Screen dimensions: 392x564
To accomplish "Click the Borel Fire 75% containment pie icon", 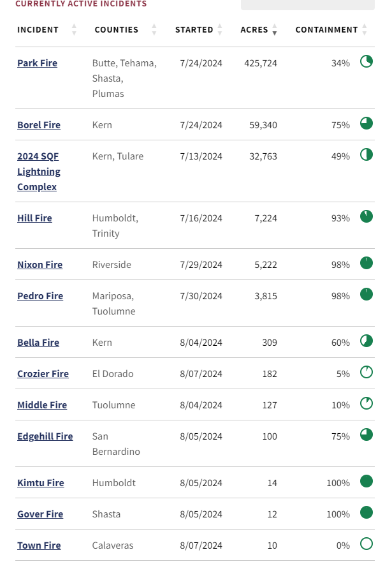I will [x=366, y=123].
